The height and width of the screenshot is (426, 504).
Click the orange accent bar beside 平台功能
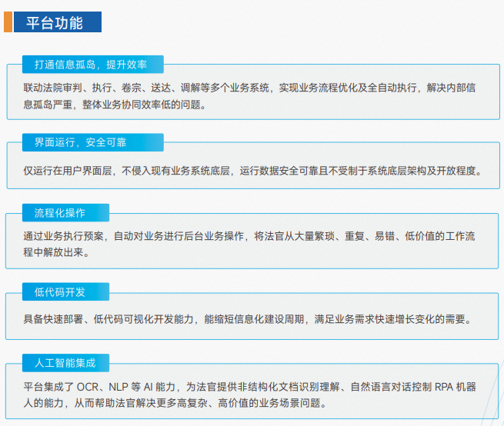(x=7, y=22)
